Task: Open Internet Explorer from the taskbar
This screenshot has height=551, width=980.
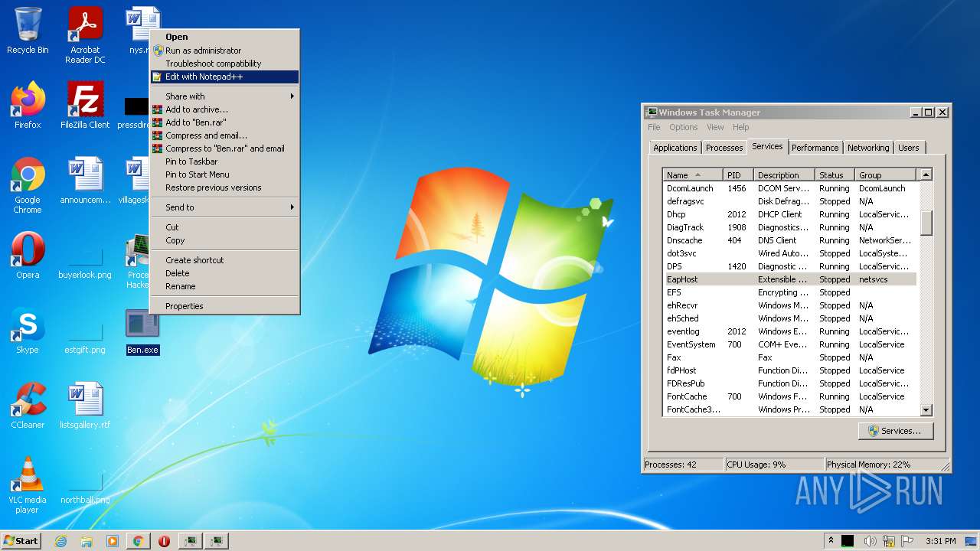Action: (61, 541)
